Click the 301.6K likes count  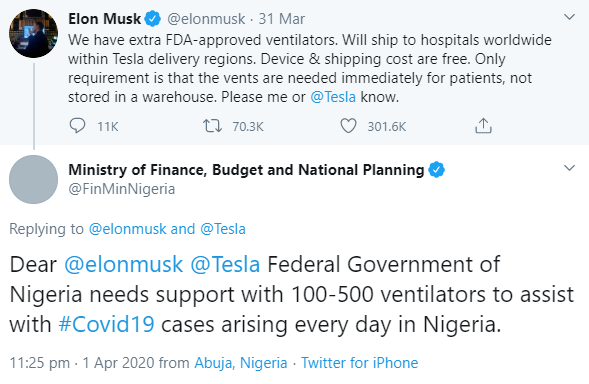pyautogui.click(x=387, y=127)
